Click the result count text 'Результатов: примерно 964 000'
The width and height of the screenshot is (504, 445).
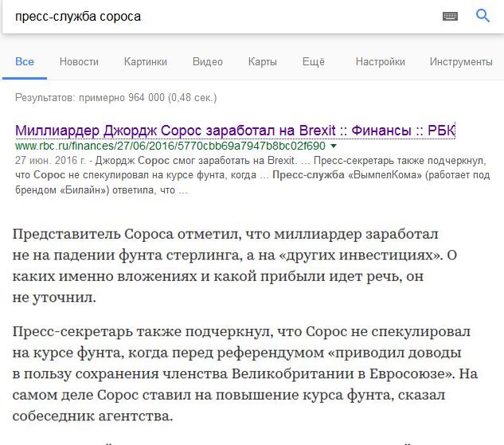90,97
